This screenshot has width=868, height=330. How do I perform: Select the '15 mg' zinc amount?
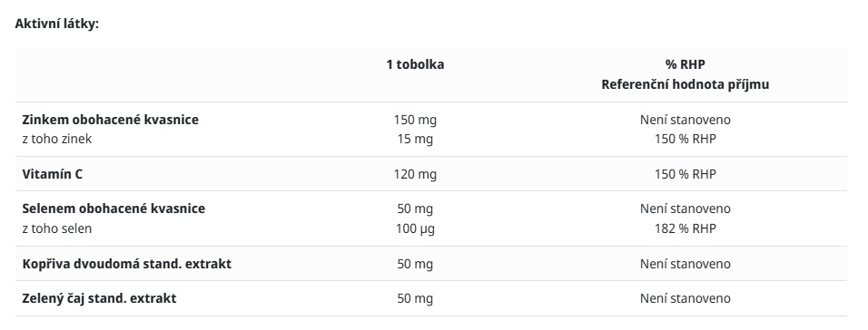pos(415,140)
